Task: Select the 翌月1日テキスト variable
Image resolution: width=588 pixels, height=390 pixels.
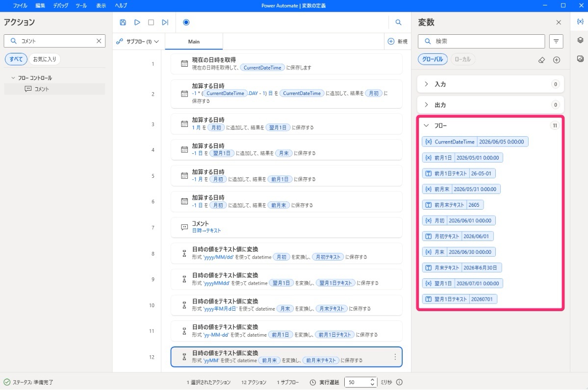Action: coord(460,299)
